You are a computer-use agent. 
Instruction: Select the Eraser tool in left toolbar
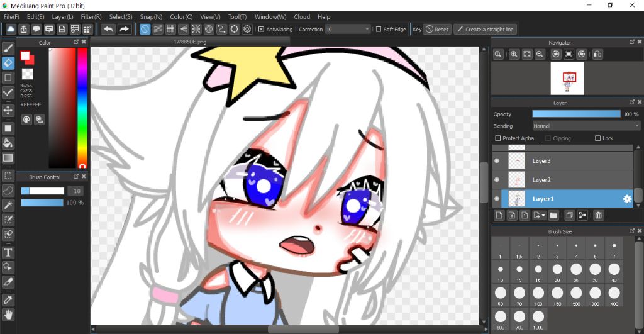point(8,63)
